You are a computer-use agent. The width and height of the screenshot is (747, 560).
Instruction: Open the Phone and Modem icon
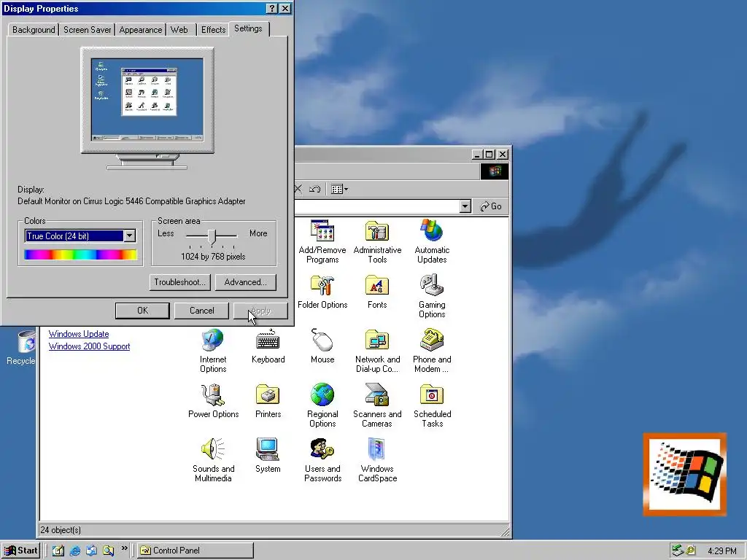(432, 351)
